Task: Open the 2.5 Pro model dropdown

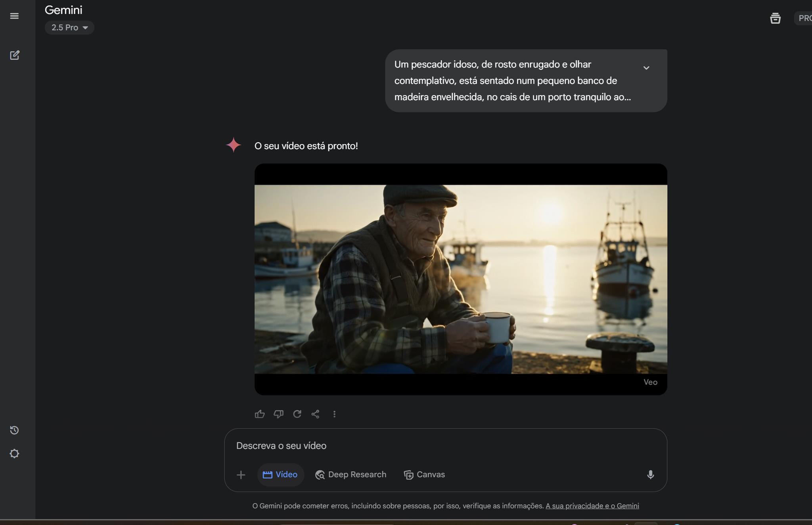Action: 69,28
